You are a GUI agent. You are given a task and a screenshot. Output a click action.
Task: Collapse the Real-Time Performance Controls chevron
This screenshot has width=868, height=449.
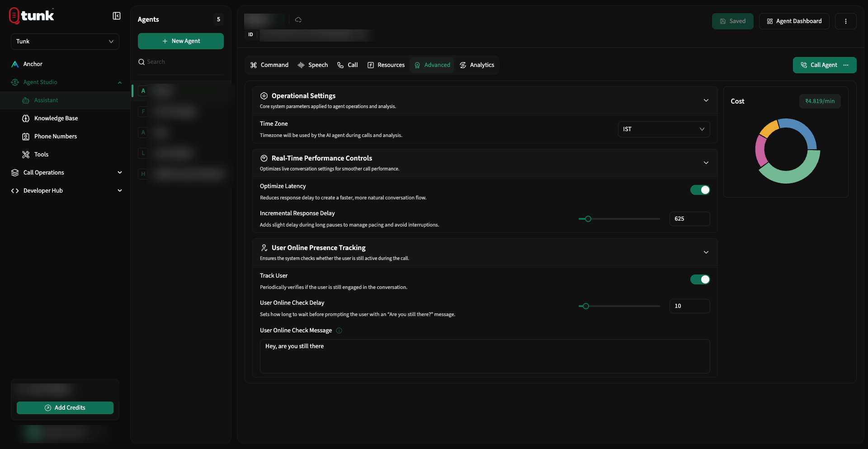(x=706, y=163)
